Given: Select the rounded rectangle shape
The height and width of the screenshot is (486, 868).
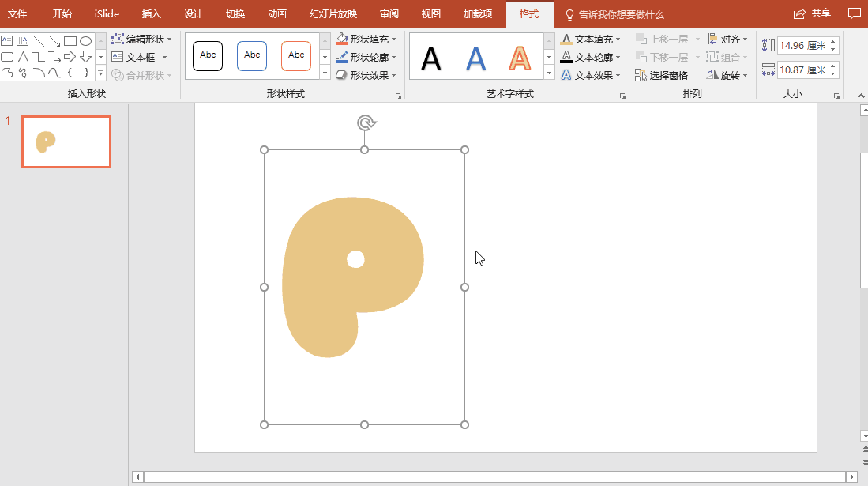Looking at the screenshot, I should click(6, 57).
